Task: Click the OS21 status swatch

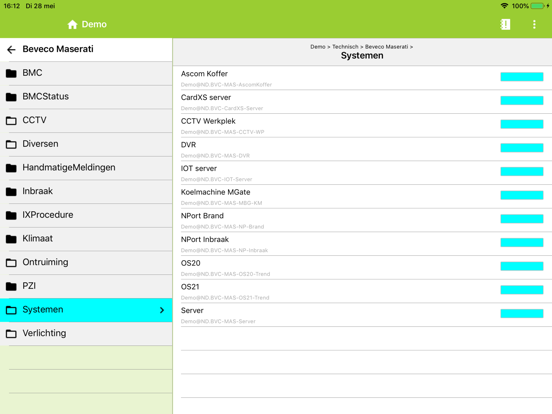Action: pos(522,290)
